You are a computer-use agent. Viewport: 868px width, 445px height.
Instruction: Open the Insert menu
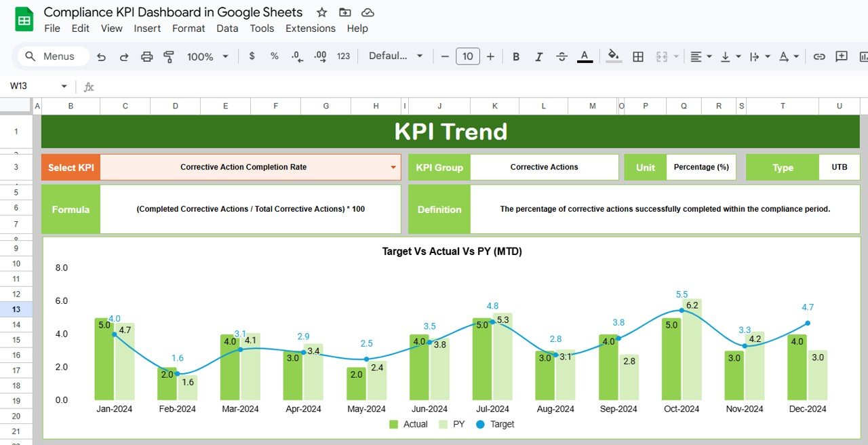[147, 28]
